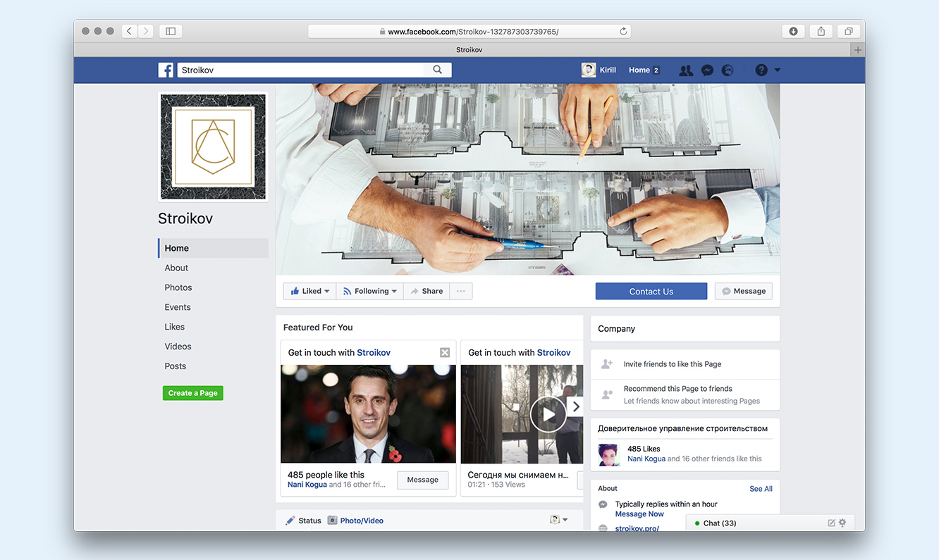Select Home in page sidebar

213,248
